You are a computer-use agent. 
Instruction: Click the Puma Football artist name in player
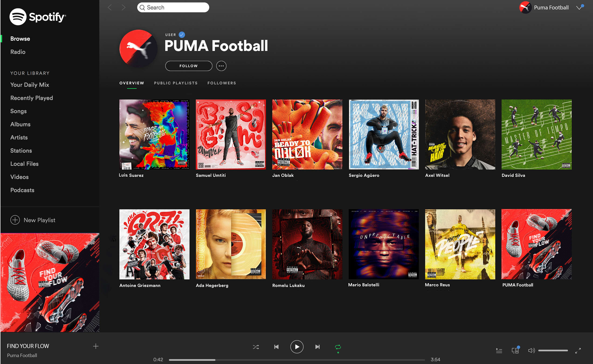click(x=22, y=355)
